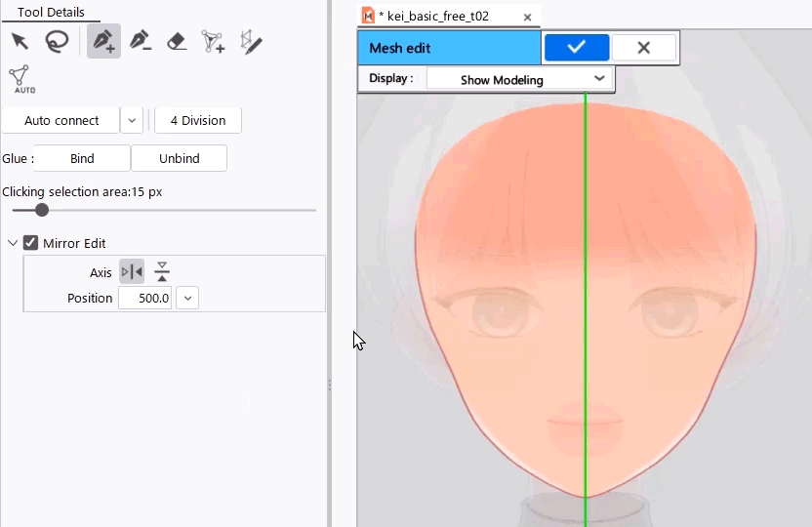Viewport: 812px width, 527px height.
Task: Select the add mesh points tool
Action: [213, 41]
